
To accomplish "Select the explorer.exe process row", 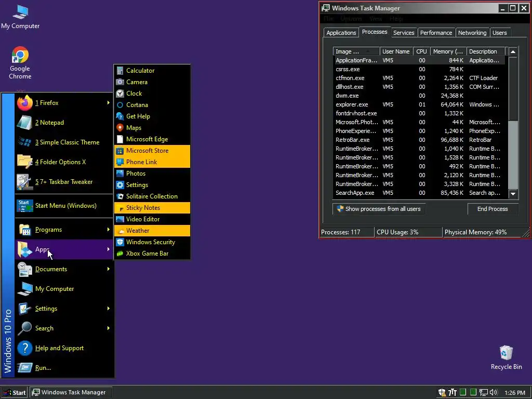I will point(419,104).
